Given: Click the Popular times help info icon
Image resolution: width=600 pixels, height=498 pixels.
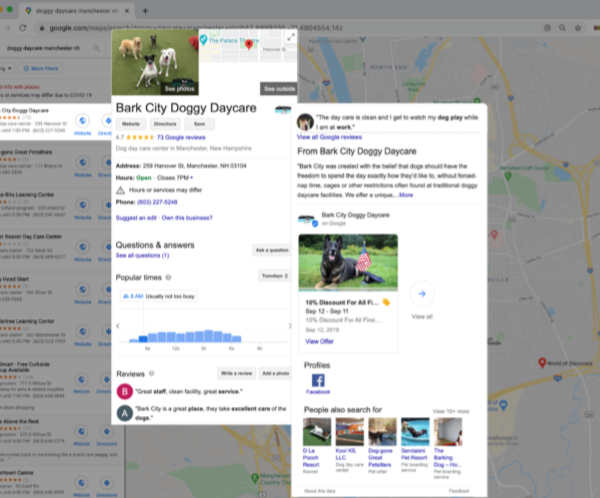Looking at the screenshot, I should pyautogui.click(x=167, y=276).
